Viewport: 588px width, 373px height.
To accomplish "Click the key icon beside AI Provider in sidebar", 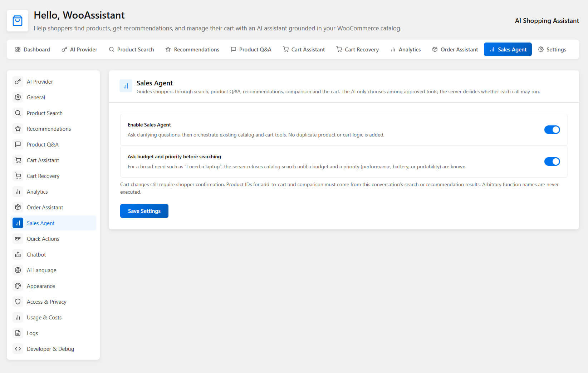I will (18, 82).
